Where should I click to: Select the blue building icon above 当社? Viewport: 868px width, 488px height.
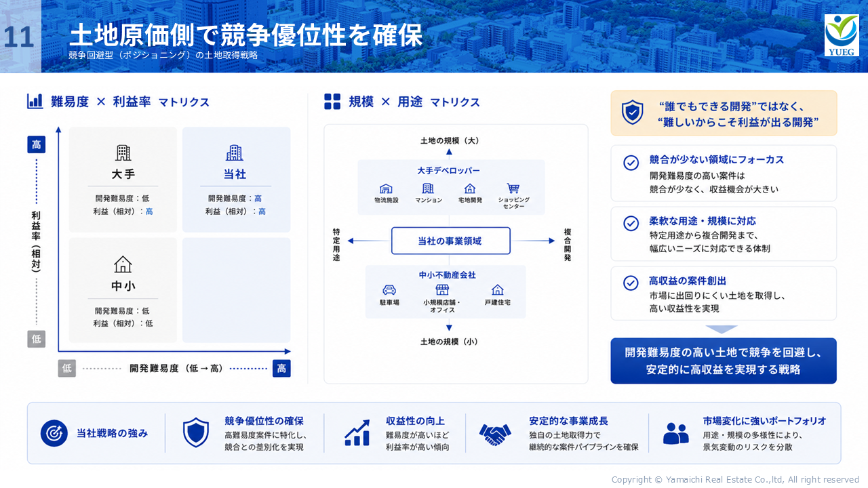[x=235, y=152]
